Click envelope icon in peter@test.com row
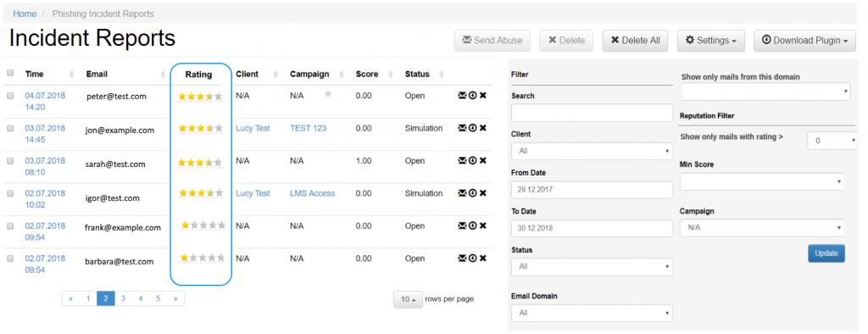 (462, 96)
